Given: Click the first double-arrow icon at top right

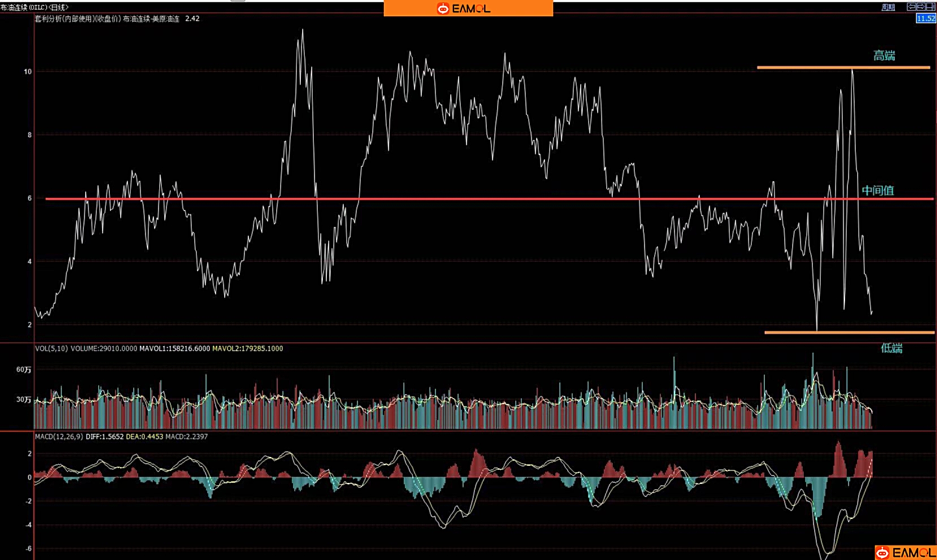Looking at the screenshot, I should (911, 7).
